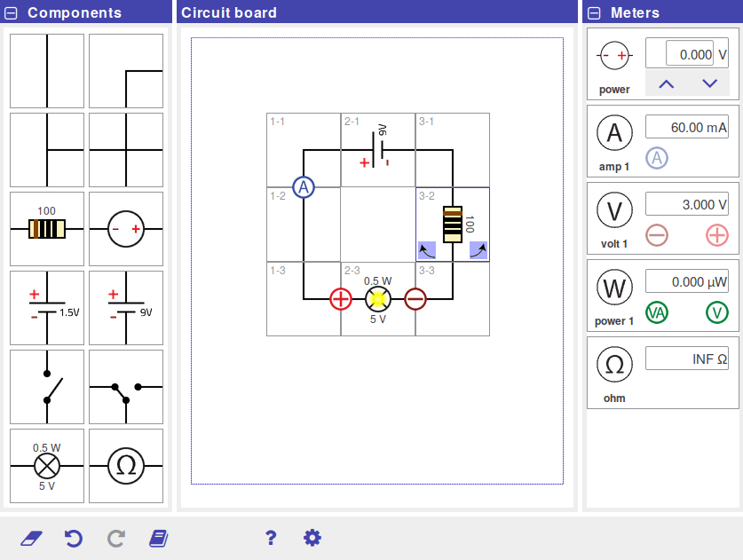
Task: Toggle the amp 1 ammeter probe
Action: 657,158
